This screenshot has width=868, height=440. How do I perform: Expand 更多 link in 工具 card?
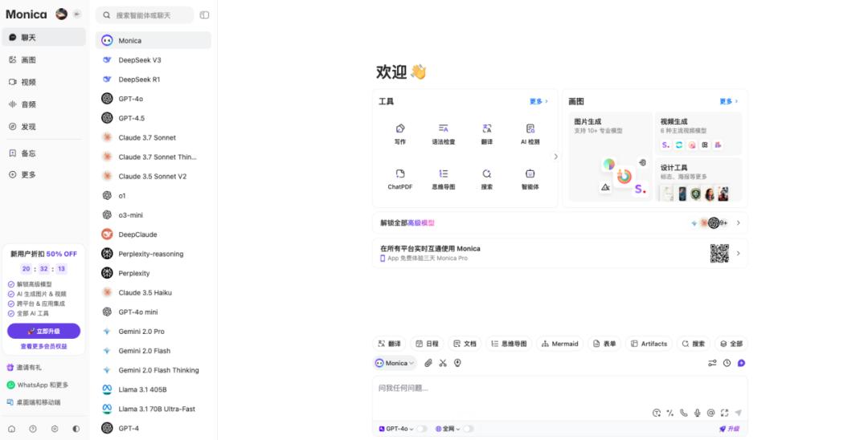(x=538, y=102)
